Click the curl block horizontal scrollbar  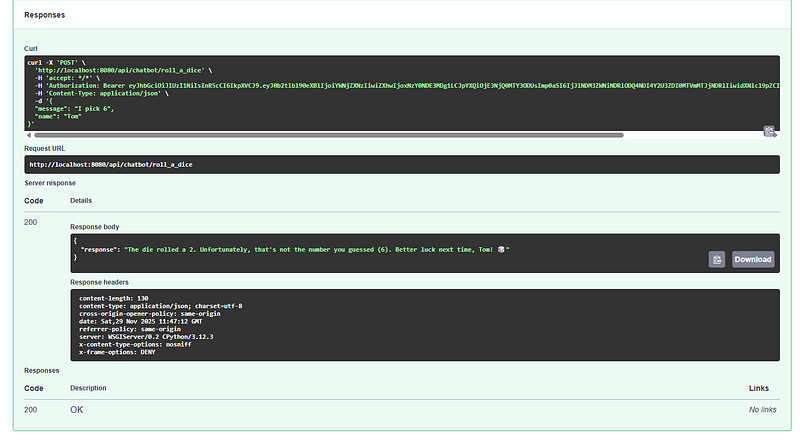tap(329, 135)
